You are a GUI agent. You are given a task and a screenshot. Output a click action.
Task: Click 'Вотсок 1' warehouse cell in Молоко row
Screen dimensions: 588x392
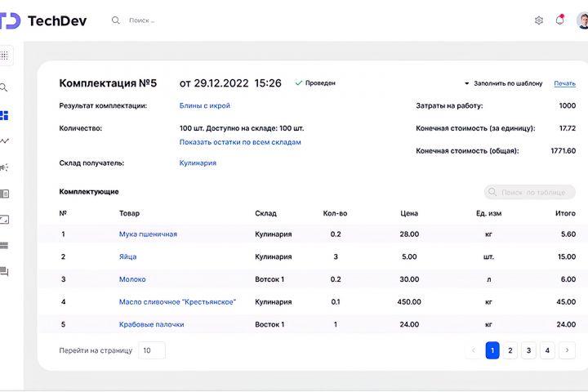[269, 279]
